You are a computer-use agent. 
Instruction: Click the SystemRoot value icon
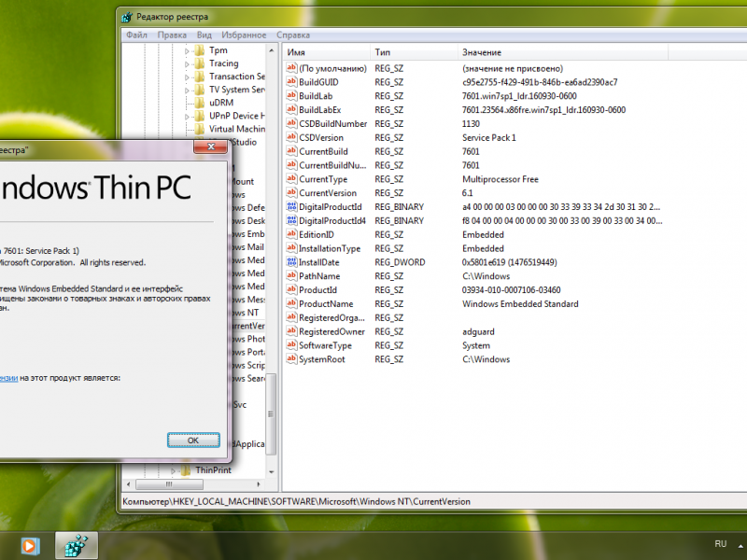pyautogui.click(x=291, y=359)
